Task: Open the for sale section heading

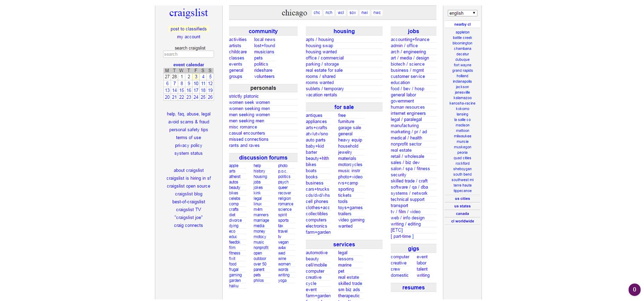Action: point(344,107)
